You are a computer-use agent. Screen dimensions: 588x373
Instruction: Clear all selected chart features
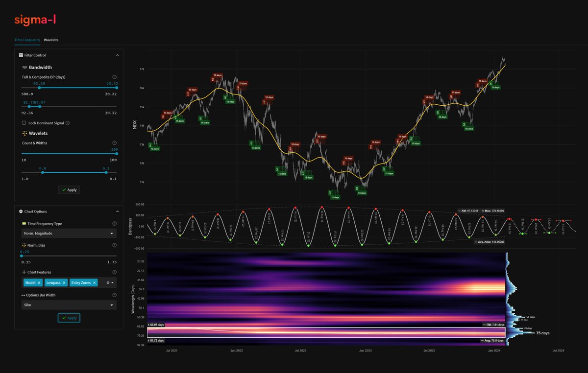(108, 283)
